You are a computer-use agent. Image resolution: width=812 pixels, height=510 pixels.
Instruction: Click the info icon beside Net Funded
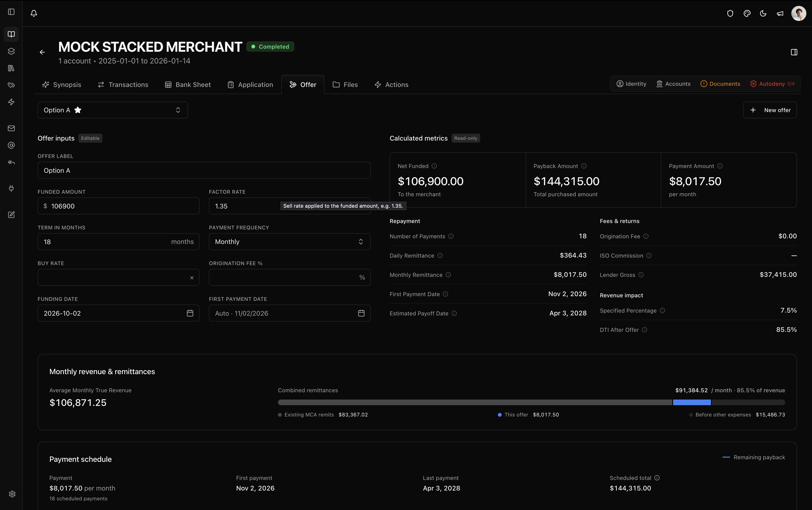(x=434, y=166)
